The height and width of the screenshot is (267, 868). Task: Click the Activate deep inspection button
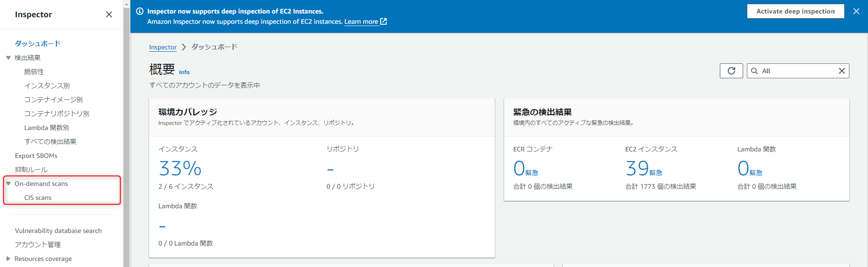[795, 11]
